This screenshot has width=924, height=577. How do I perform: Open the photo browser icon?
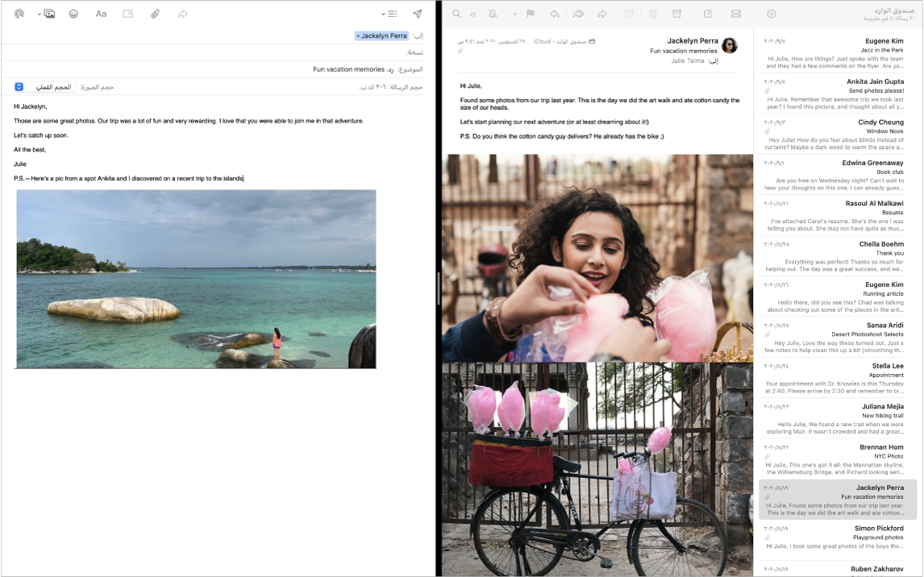(49, 14)
